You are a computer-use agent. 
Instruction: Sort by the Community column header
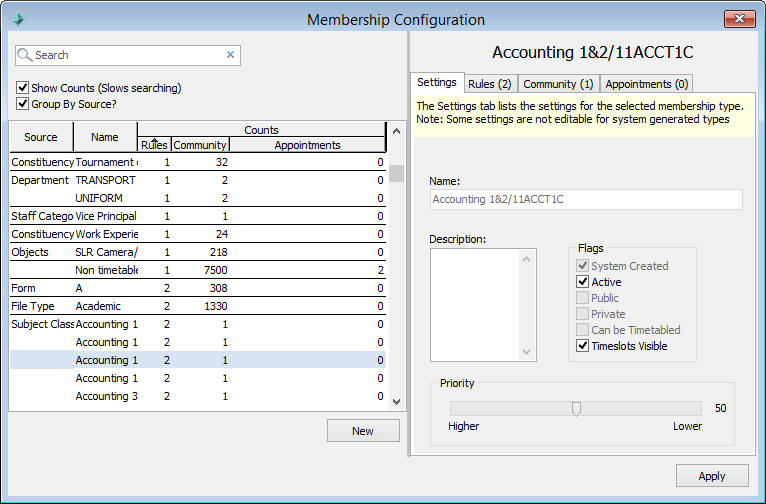(200, 145)
